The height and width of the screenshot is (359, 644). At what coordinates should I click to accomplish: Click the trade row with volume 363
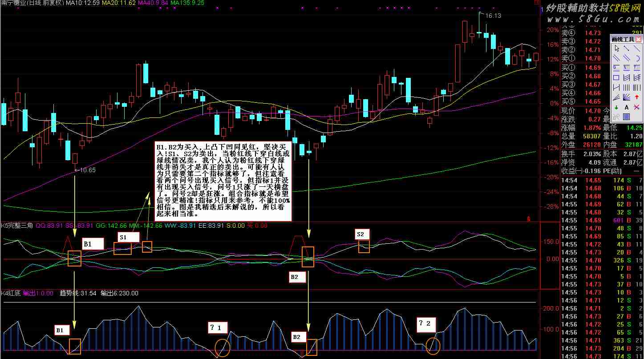coord(602,340)
